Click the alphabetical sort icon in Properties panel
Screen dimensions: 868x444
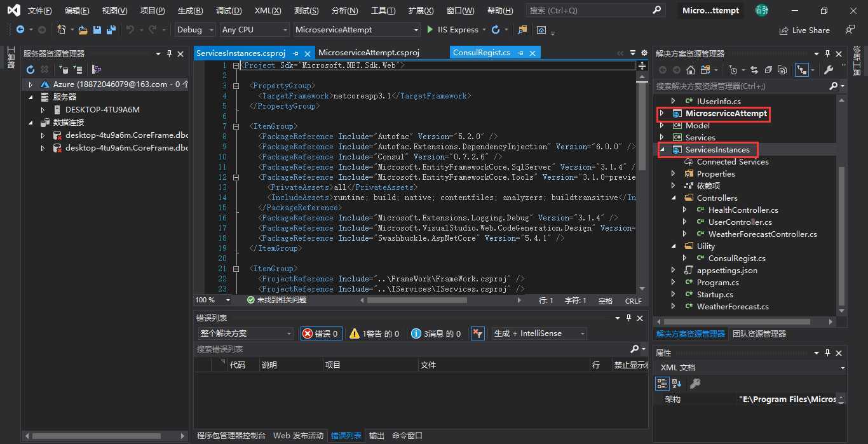coord(677,384)
